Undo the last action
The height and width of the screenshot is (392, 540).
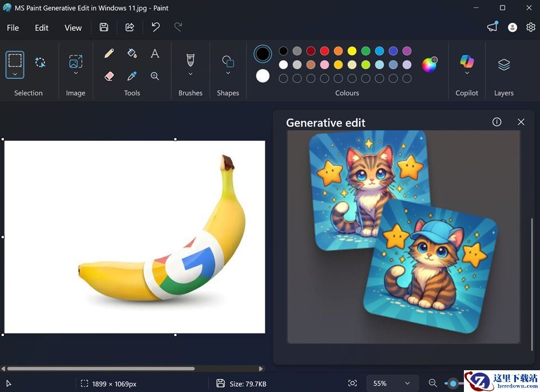pos(156,27)
